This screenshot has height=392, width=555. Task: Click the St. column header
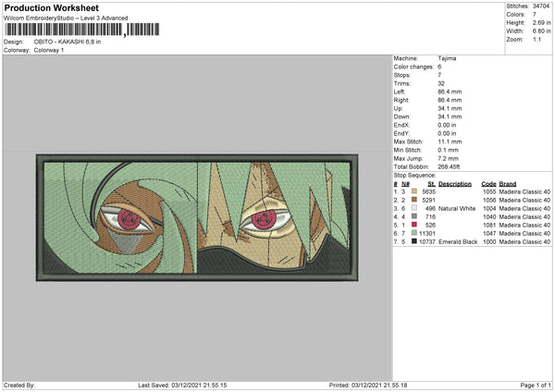point(431,184)
